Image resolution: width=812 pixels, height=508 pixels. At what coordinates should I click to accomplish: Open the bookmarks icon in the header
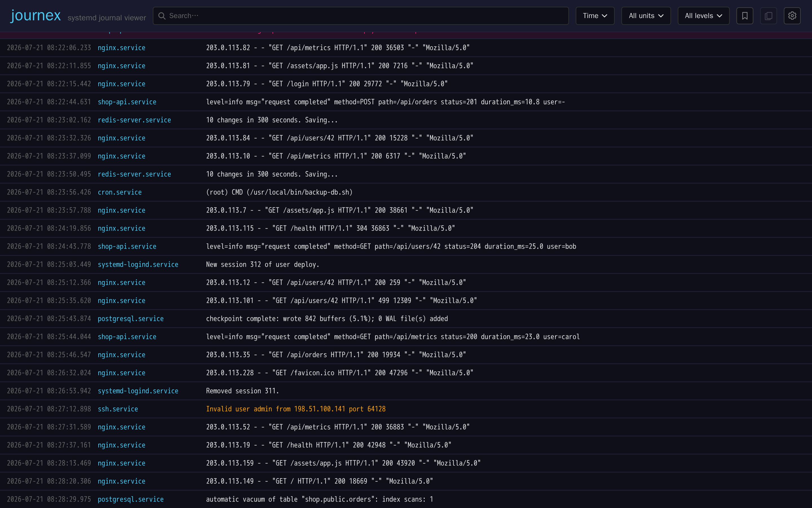(x=745, y=16)
